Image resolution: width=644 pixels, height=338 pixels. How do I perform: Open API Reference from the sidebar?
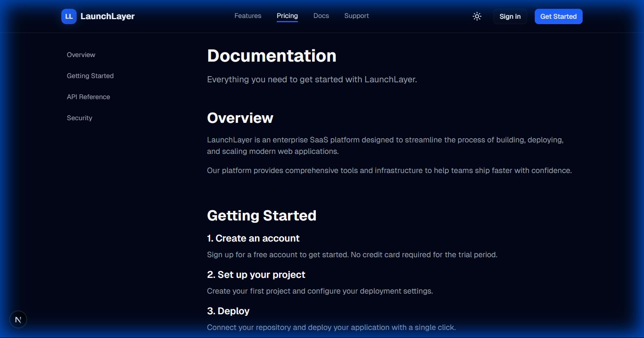pos(88,97)
